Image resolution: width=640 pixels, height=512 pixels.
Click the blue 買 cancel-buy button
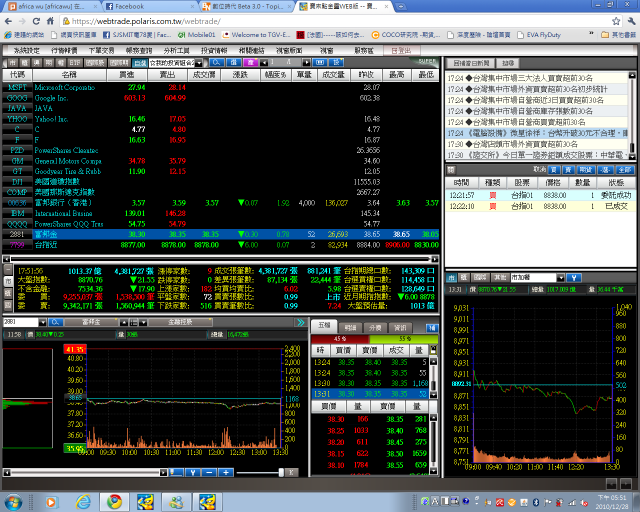[x=554, y=170]
